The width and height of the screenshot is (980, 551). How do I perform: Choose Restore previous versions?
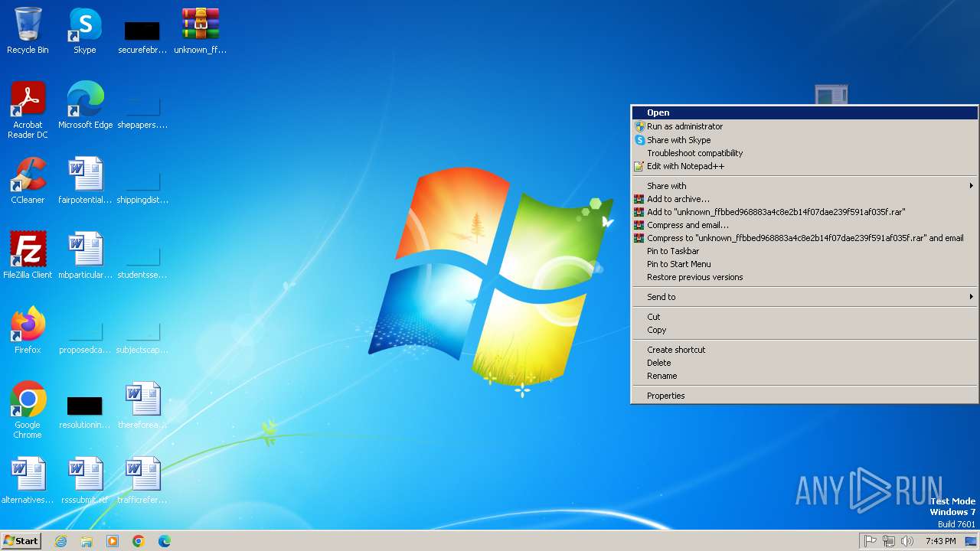click(805, 277)
